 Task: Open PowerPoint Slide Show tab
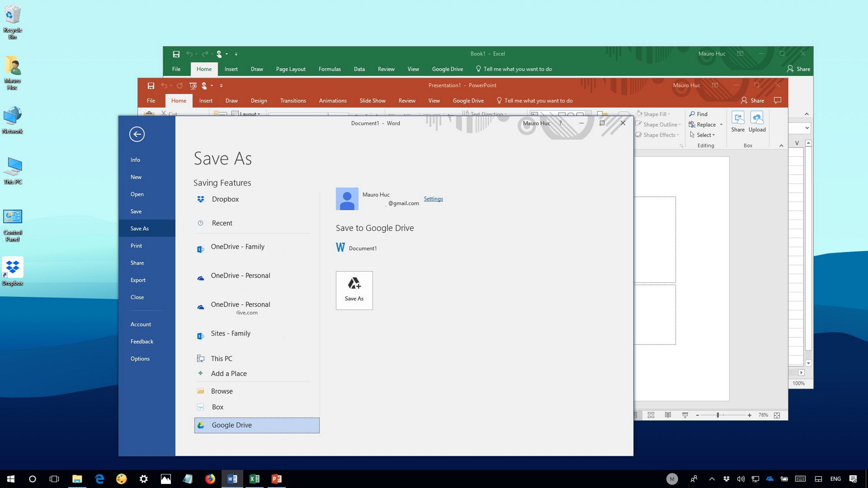(373, 101)
